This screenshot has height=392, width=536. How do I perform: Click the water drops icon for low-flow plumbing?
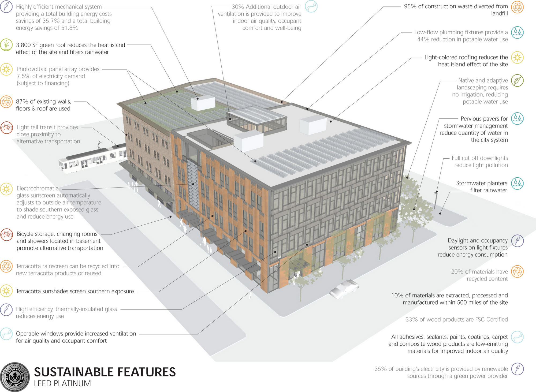(x=517, y=32)
